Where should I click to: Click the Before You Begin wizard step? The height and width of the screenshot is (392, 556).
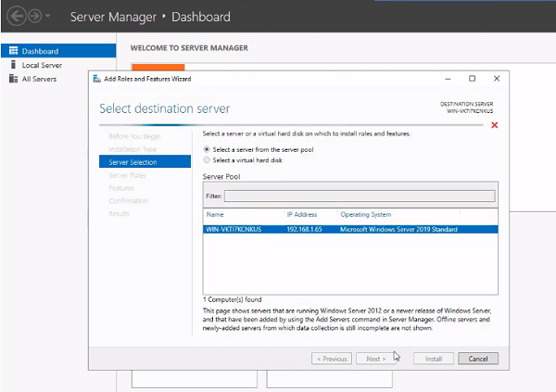click(x=134, y=136)
